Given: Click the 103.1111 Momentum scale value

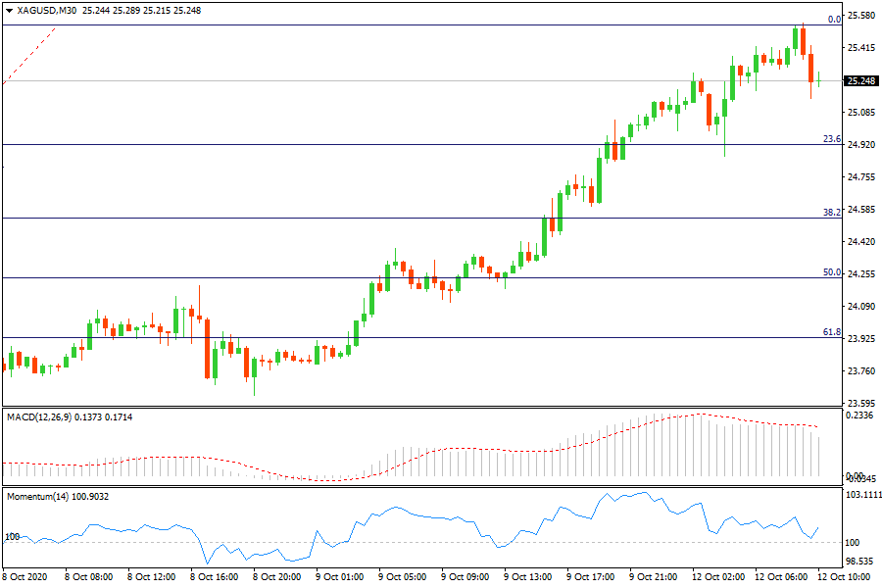Looking at the screenshot, I should point(861,497).
